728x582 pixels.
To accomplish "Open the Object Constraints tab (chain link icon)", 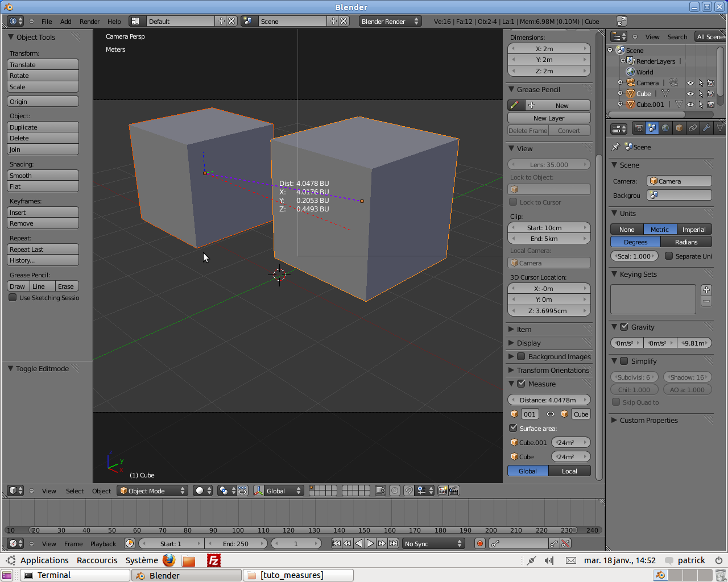I will click(x=692, y=128).
